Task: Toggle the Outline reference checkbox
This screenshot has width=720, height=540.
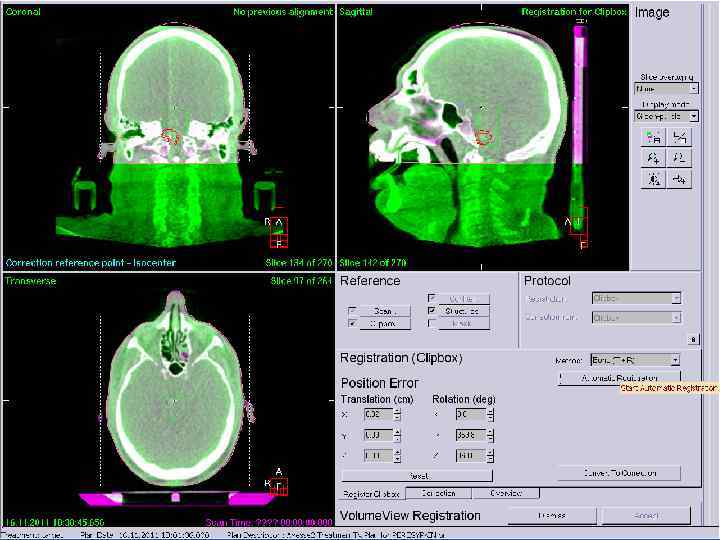Action: tap(432, 298)
